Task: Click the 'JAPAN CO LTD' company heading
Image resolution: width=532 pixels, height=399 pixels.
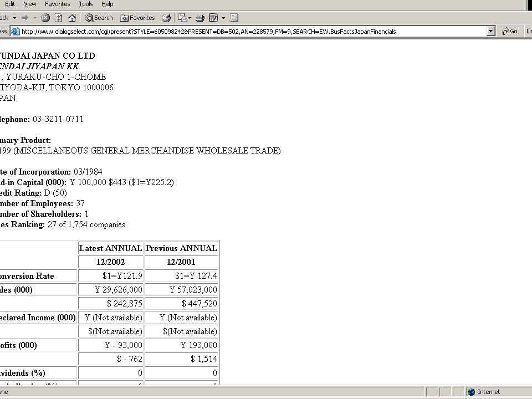Action: tap(64, 56)
